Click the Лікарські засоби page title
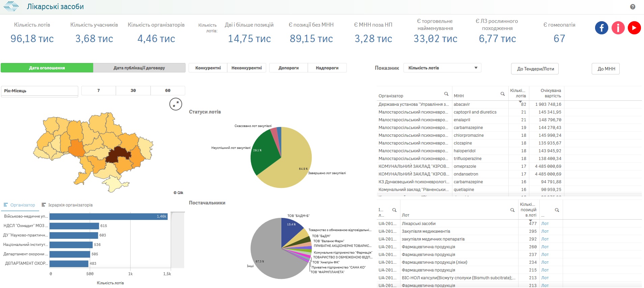The width and height of the screenshot is (644, 288). tap(55, 6)
